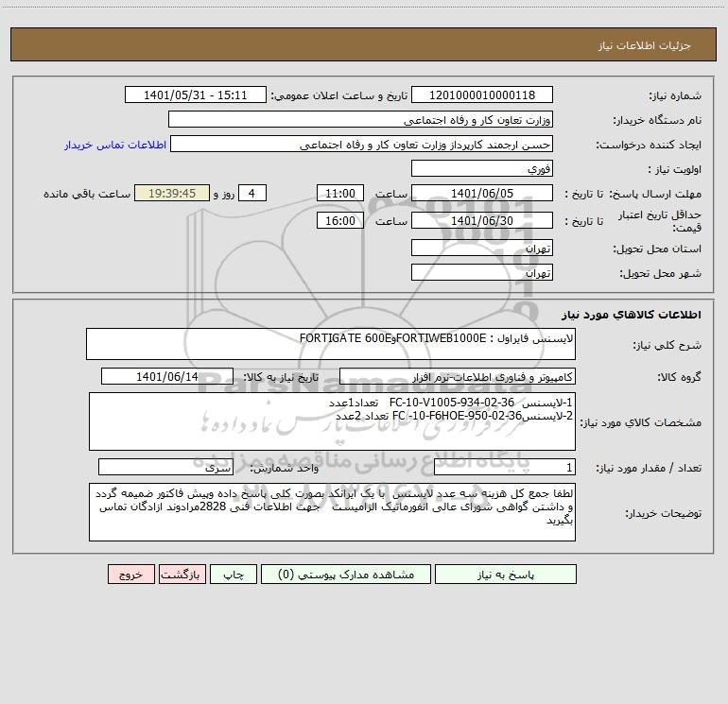The image size is (728, 704).
Task: Click the response deadline date 1401/06/05
Action: click(x=482, y=193)
